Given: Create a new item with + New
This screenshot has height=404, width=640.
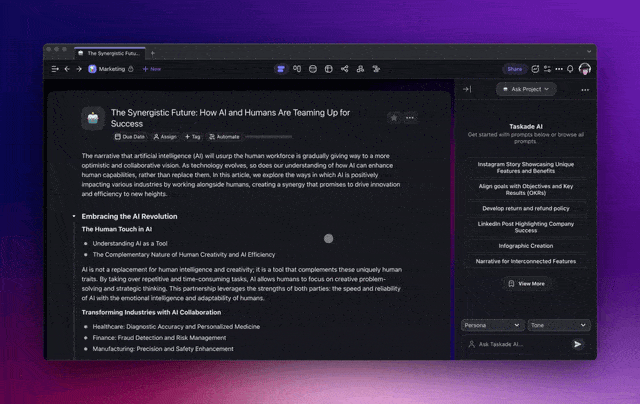Looking at the screenshot, I should coord(152,69).
